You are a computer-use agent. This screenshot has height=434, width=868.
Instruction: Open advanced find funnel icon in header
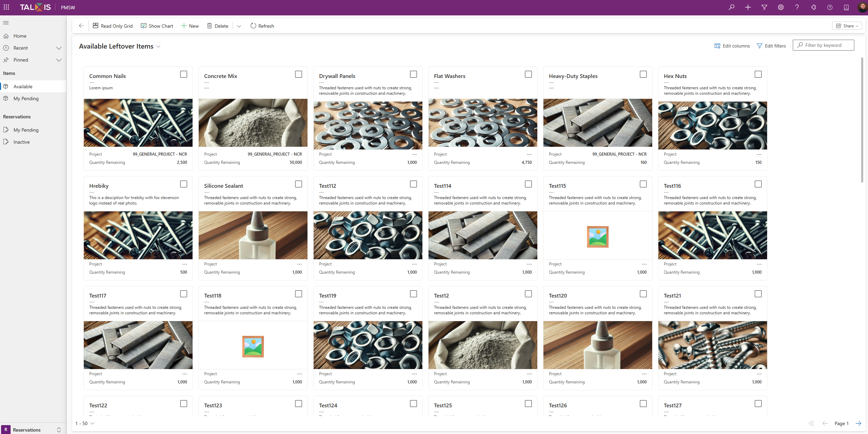(764, 7)
